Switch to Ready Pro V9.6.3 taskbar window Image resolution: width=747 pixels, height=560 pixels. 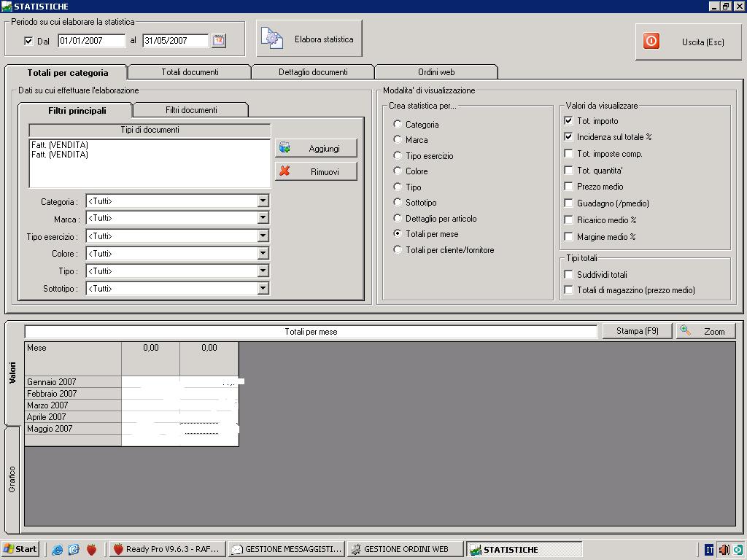(166, 549)
